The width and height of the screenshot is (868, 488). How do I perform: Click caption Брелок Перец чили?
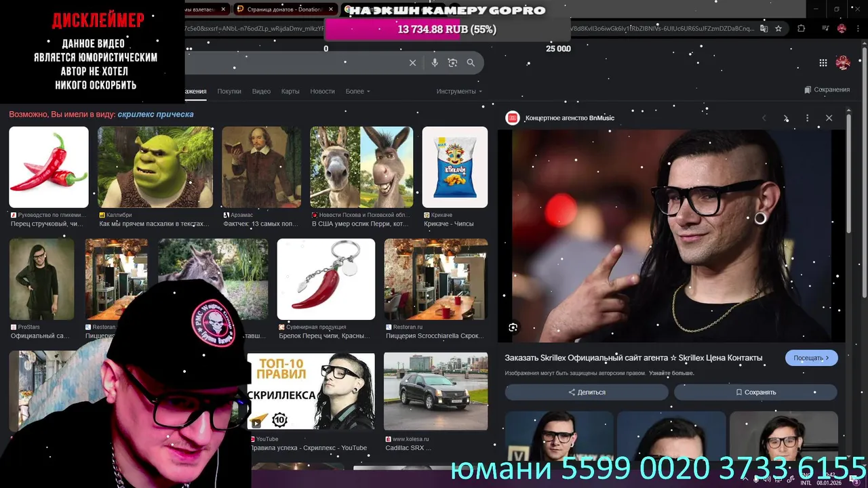(324, 335)
